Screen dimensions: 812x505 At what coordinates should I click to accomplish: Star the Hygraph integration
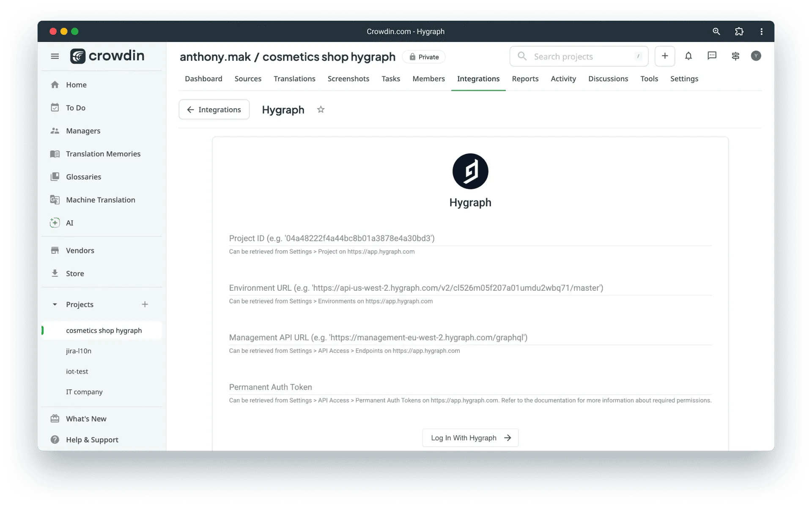tap(321, 109)
